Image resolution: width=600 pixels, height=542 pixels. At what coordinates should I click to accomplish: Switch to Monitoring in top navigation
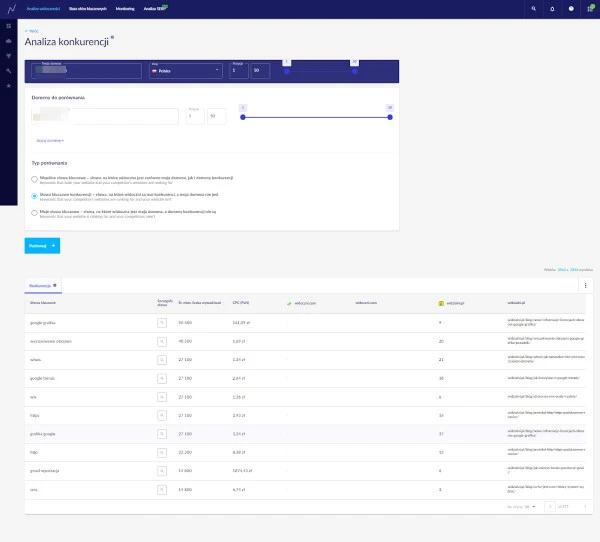pyautogui.click(x=125, y=8)
